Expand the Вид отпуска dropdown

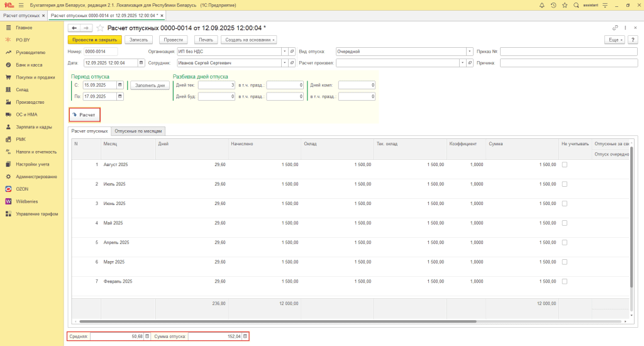(470, 52)
